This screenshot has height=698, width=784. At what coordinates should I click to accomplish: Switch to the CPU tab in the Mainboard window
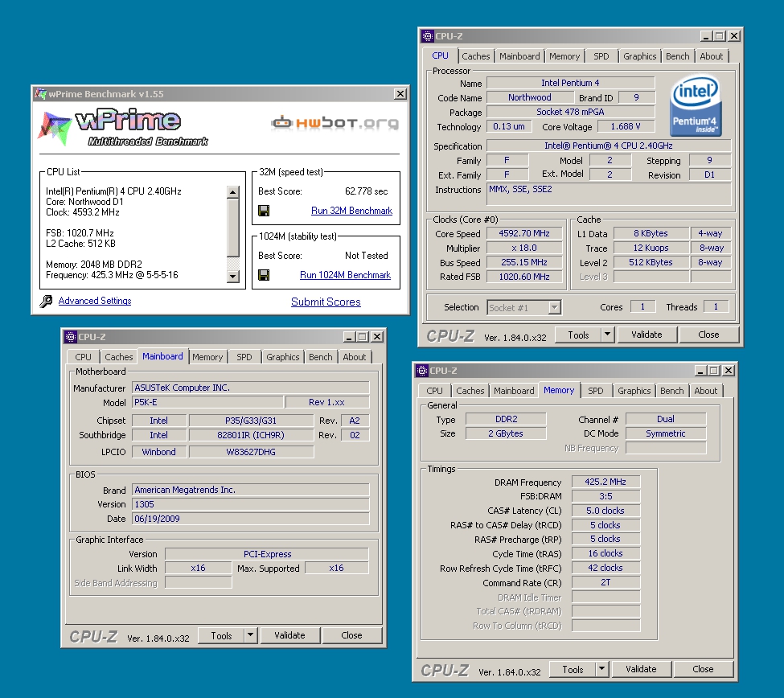click(83, 357)
